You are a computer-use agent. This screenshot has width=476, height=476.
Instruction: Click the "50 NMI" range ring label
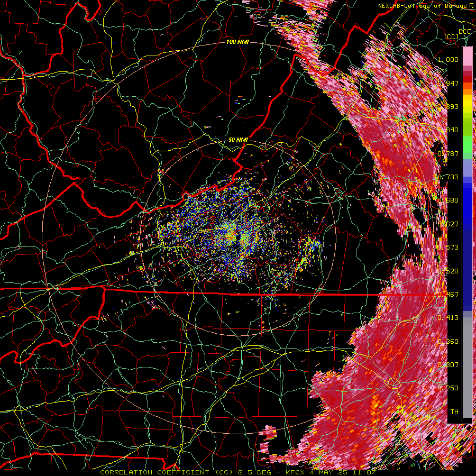click(238, 140)
